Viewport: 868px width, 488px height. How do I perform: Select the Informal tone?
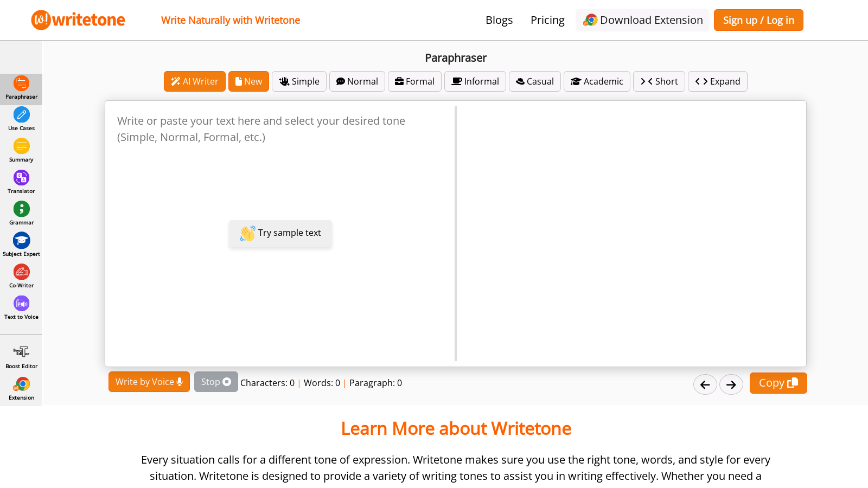coord(475,81)
